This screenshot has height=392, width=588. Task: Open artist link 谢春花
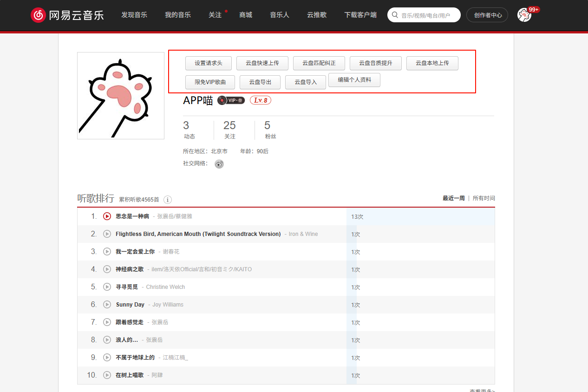click(x=171, y=252)
